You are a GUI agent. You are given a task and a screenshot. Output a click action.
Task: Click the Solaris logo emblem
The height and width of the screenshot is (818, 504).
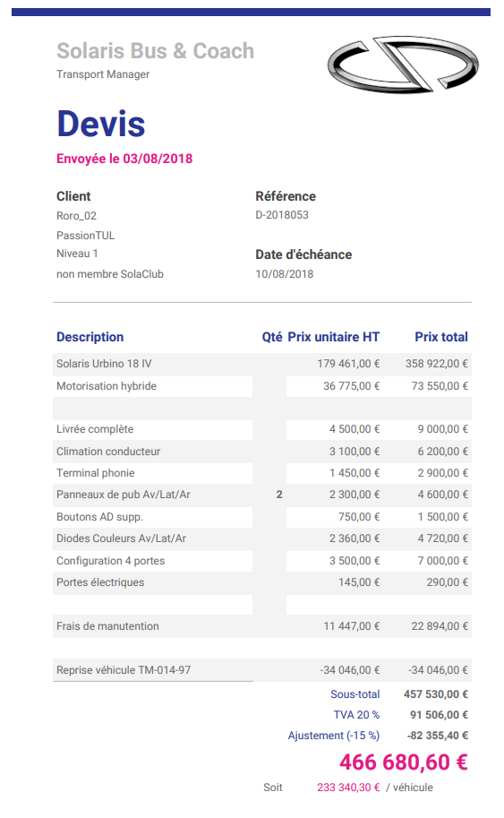402,65
